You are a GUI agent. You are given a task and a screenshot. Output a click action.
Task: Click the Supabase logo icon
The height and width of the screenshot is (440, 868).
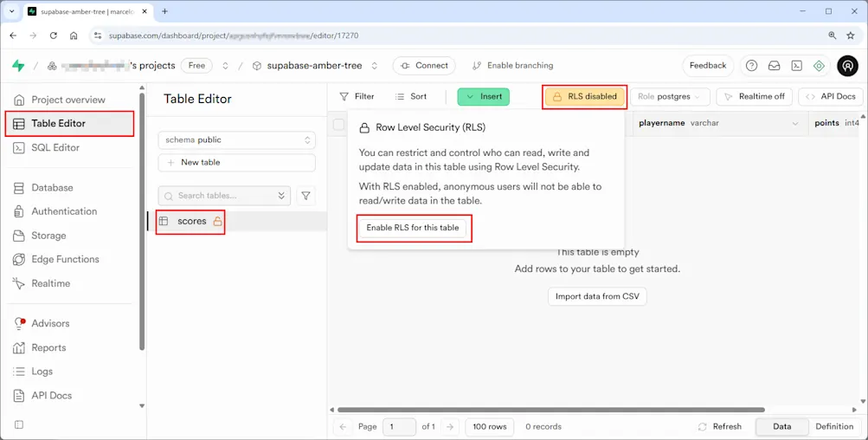(x=18, y=65)
